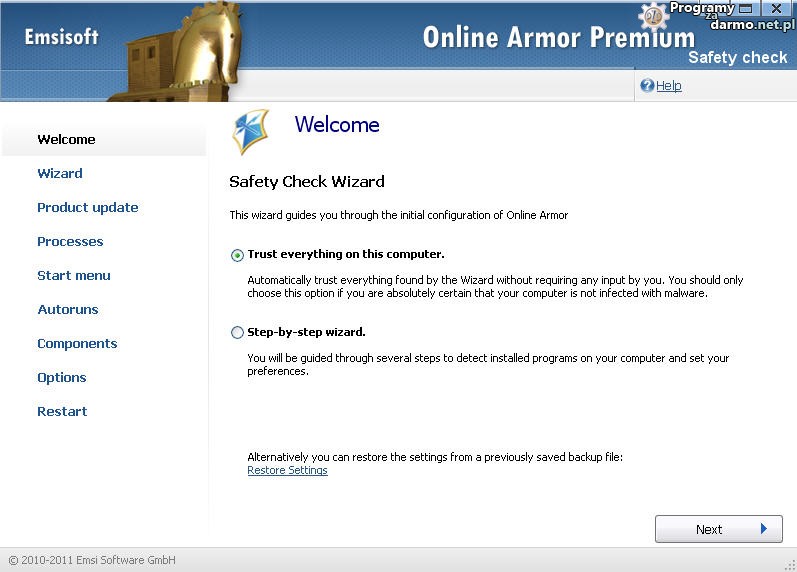Close the Online Armor window
The image size is (797, 572).
tap(777, 9)
